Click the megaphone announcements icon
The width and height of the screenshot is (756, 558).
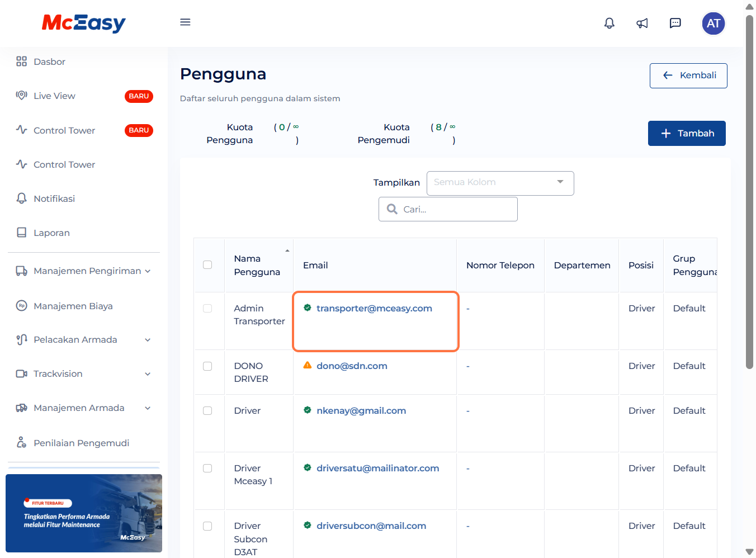tap(642, 23)
